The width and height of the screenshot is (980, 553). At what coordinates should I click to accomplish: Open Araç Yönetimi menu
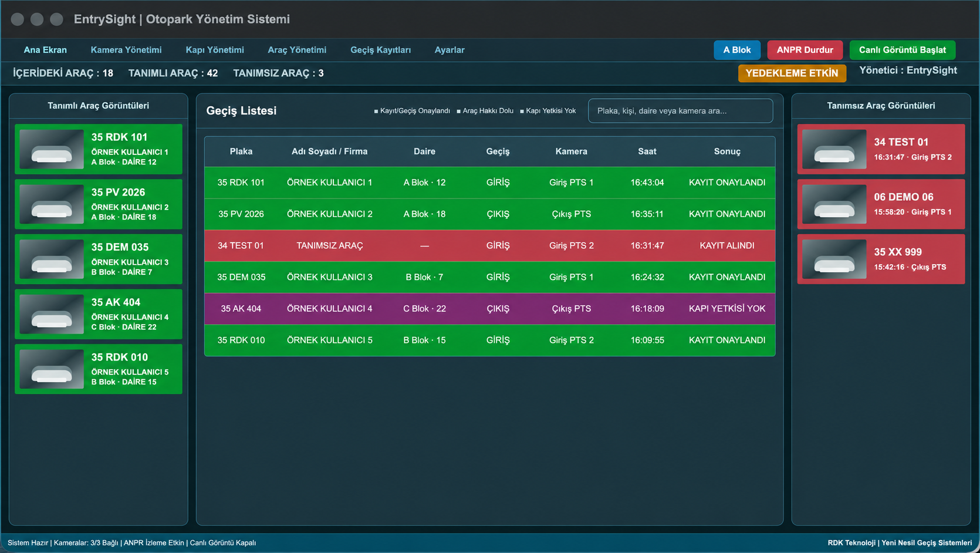[x=297, y=50]
